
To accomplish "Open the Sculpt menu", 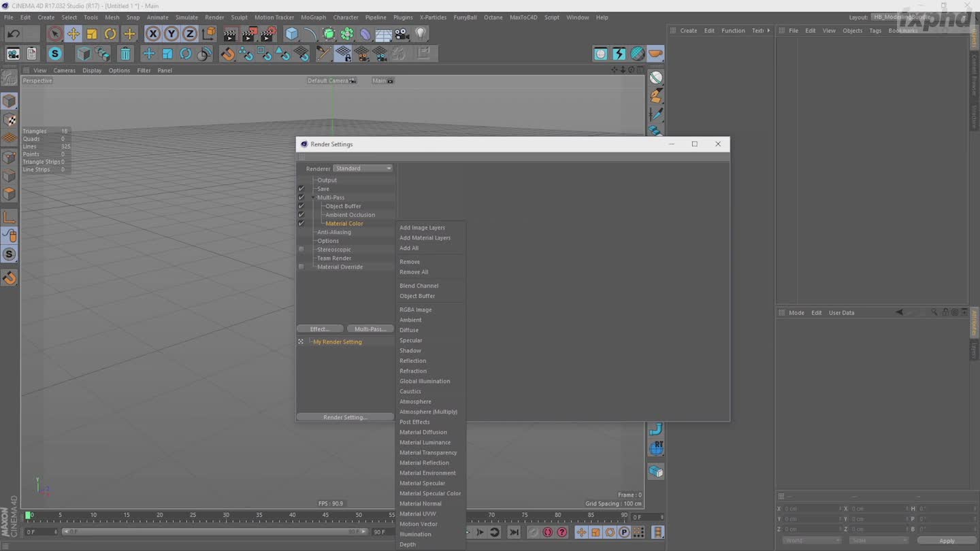I will pyautogui.click(x=239, y=17).
